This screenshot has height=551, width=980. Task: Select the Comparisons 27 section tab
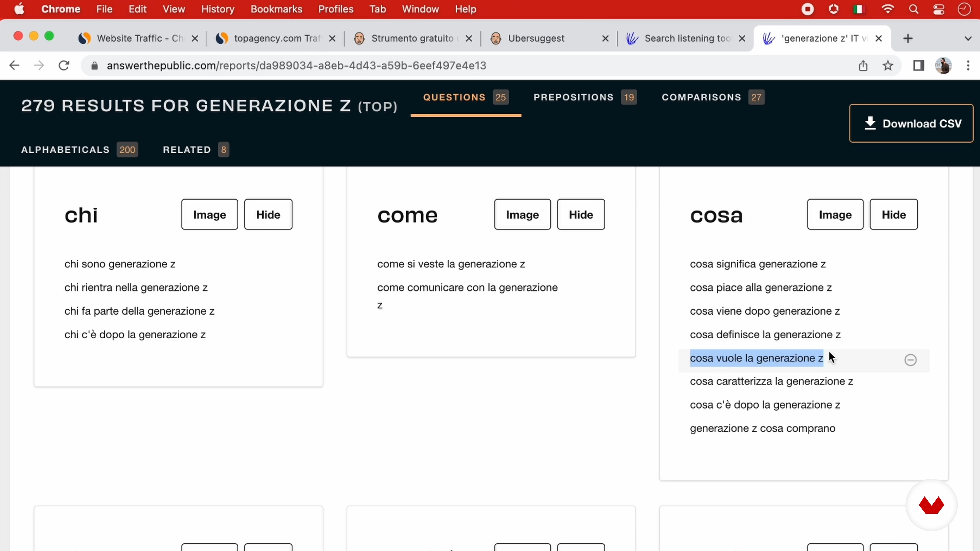713,97
